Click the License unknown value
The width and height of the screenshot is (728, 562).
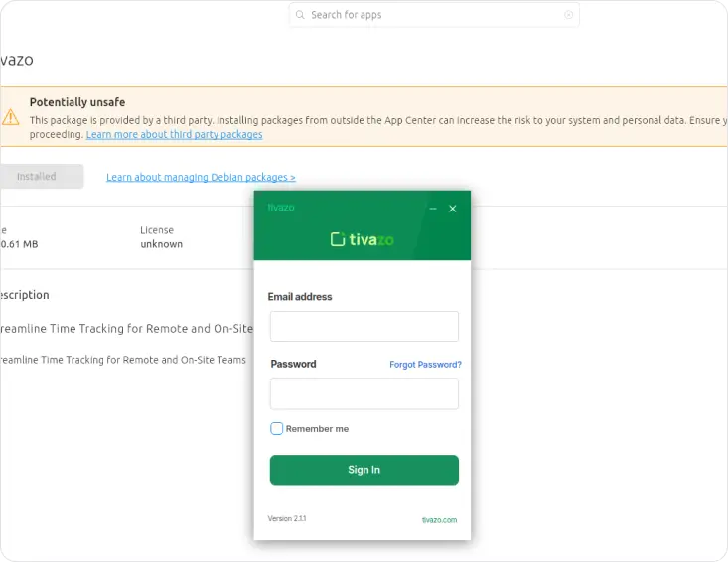(x=162, y=244)
